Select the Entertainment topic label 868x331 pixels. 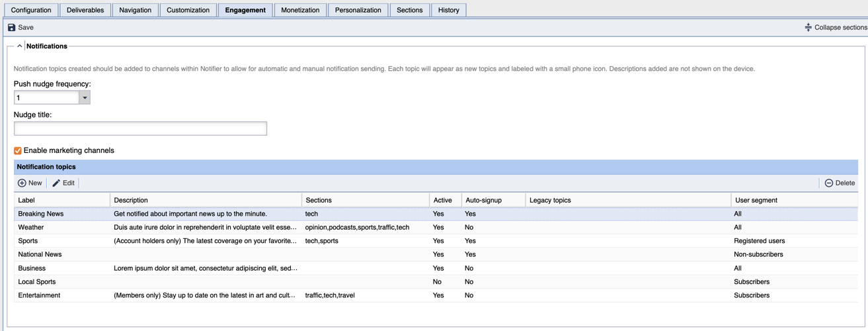[x=39, y=295]
